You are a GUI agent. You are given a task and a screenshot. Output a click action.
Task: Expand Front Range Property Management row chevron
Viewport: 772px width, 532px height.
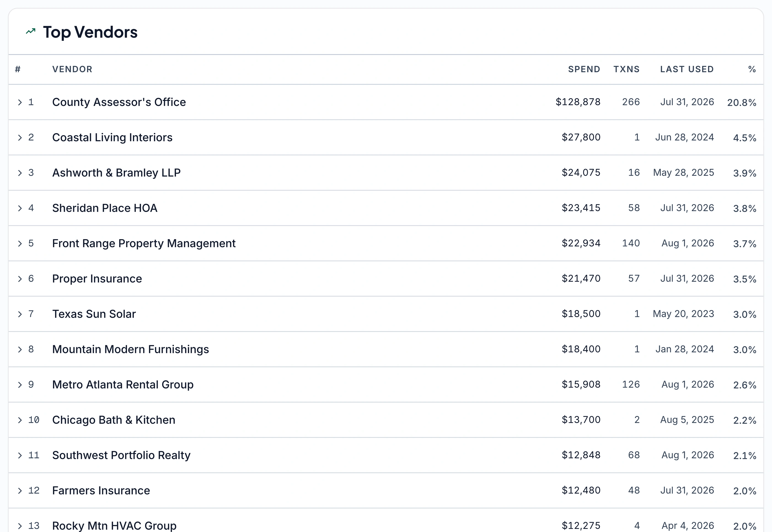(20, 244)
